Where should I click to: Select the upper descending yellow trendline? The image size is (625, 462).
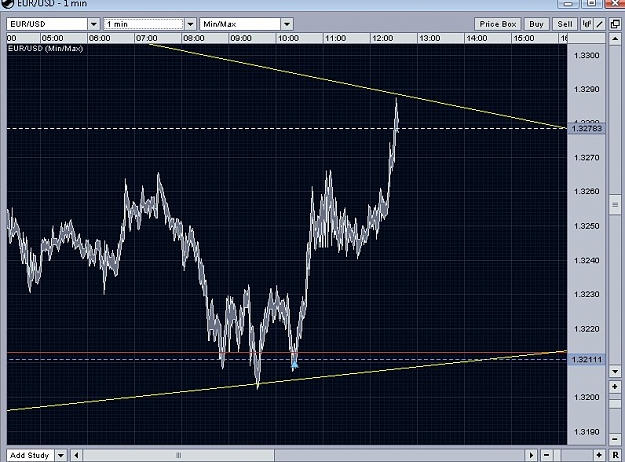357,87
